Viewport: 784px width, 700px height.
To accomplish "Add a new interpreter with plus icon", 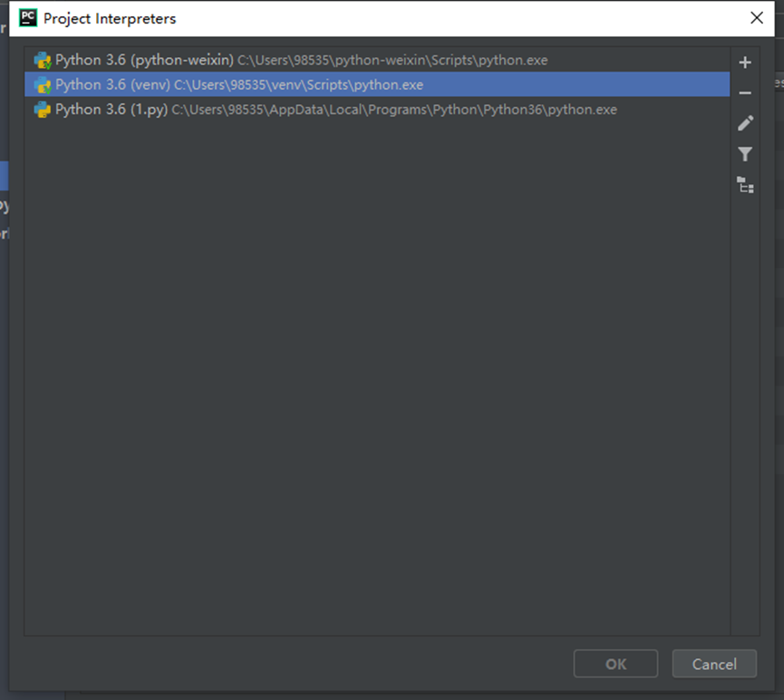I will pyautogui.click(x=745, y=63).
